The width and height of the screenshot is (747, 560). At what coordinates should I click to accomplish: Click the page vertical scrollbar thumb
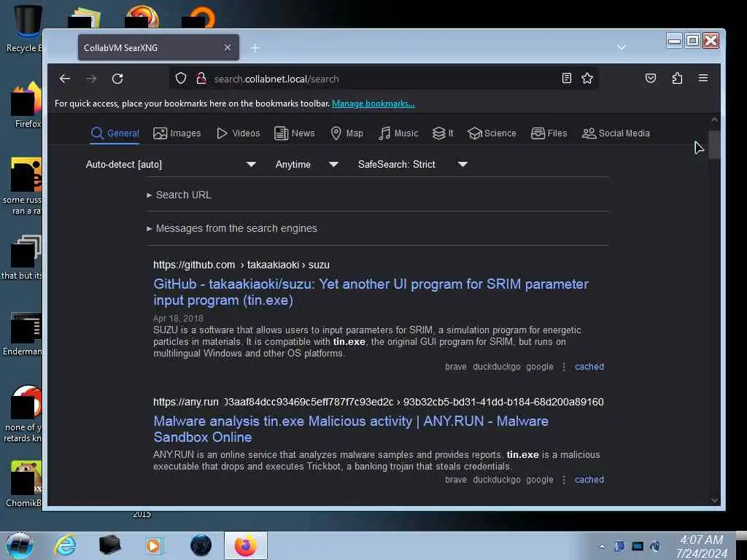[713, 144]
